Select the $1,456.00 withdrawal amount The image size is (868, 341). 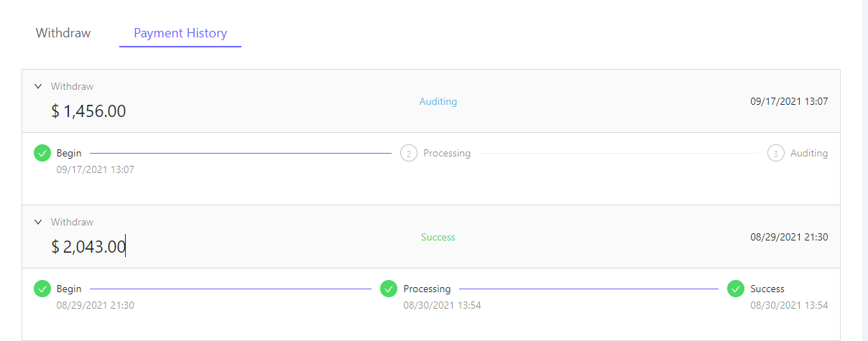click(89, 111)
